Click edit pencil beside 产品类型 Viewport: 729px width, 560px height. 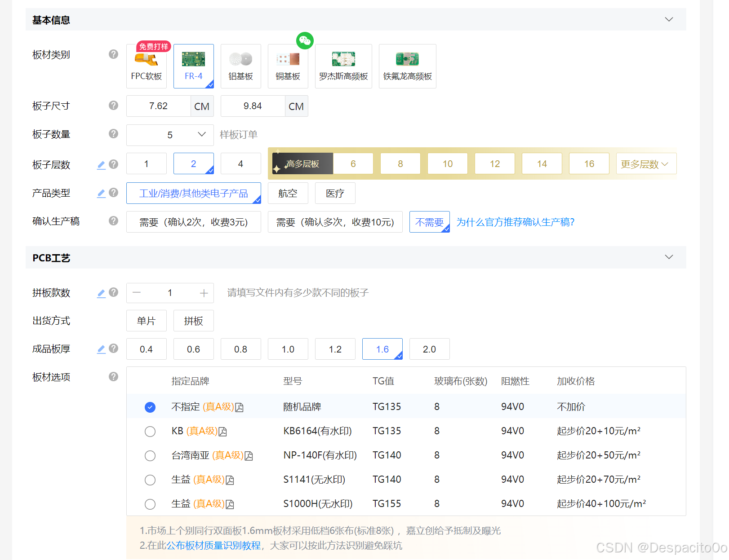click(x=102, y=193)
